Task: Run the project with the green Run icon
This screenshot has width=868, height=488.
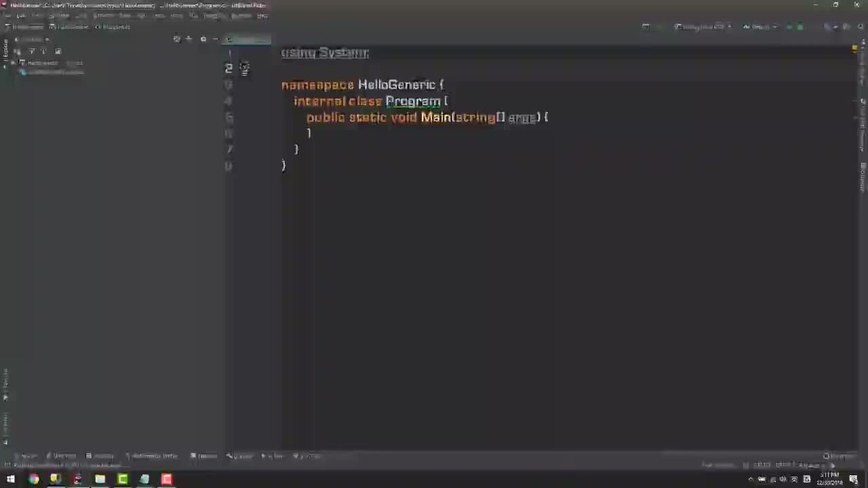Action: [789, 27]
